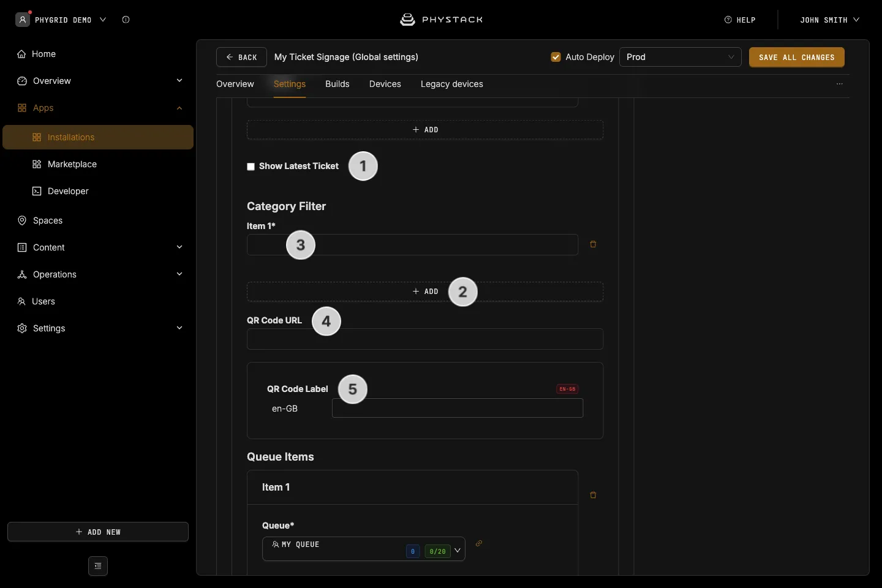The height and width of the screenshot is (588, 882).
Task: Open the Prod environment dropdown
Action: pos(680,57)
